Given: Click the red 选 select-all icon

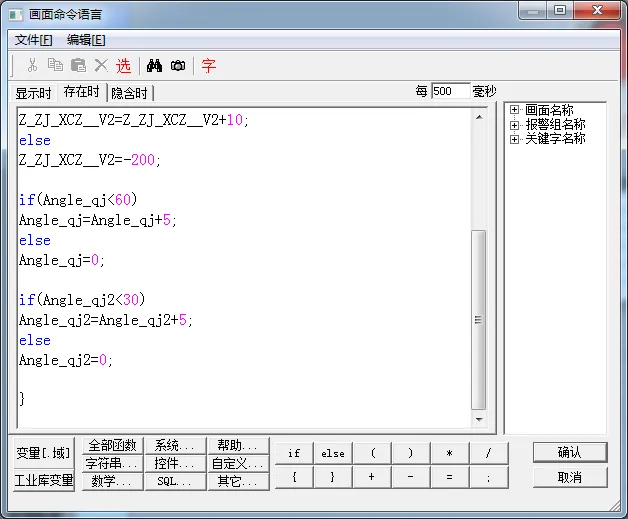Looking at the screenshot, I should click(123, 65).
